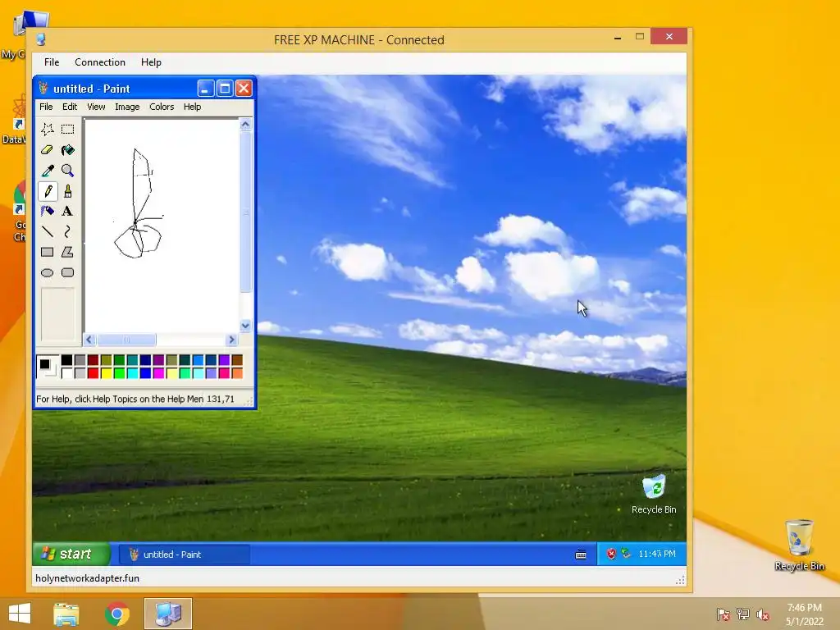Choose the brown color swatch
This screenshot has width=840, height=630.
pyautogui.click(x=237, y=360)
